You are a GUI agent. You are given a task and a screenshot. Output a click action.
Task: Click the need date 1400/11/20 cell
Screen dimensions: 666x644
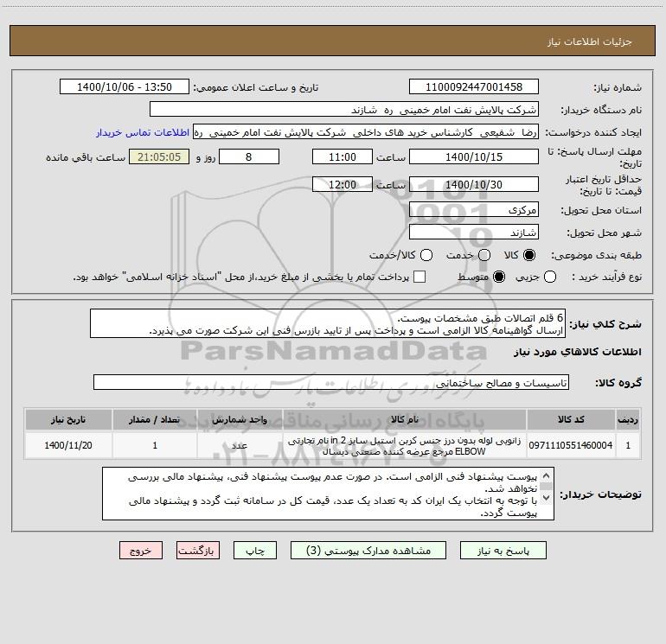click(68, 445)
